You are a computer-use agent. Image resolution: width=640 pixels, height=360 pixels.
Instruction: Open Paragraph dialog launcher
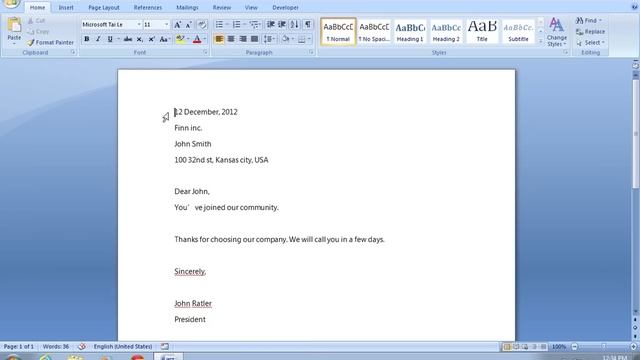tap(311, 52)
